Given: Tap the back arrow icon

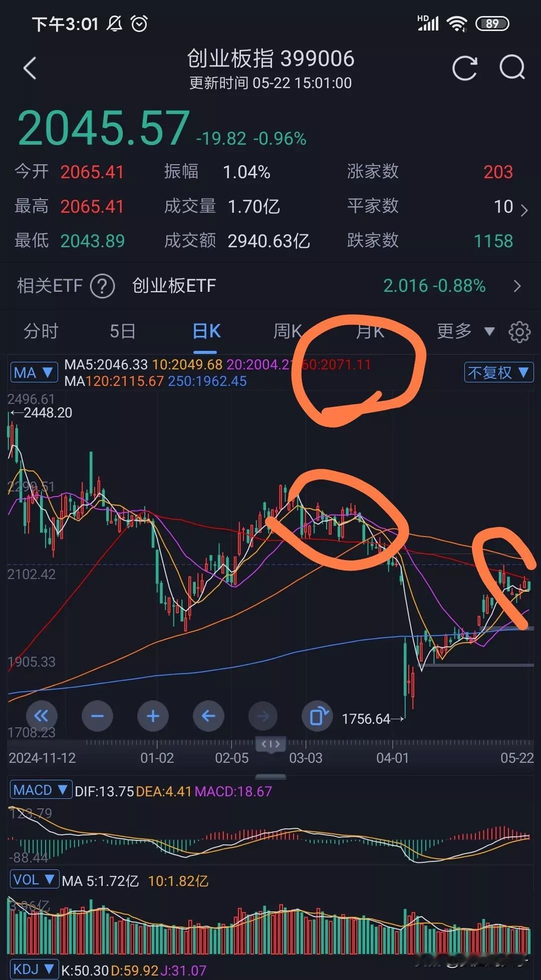Looking at the screenshot, I should [x=30, y=68].
